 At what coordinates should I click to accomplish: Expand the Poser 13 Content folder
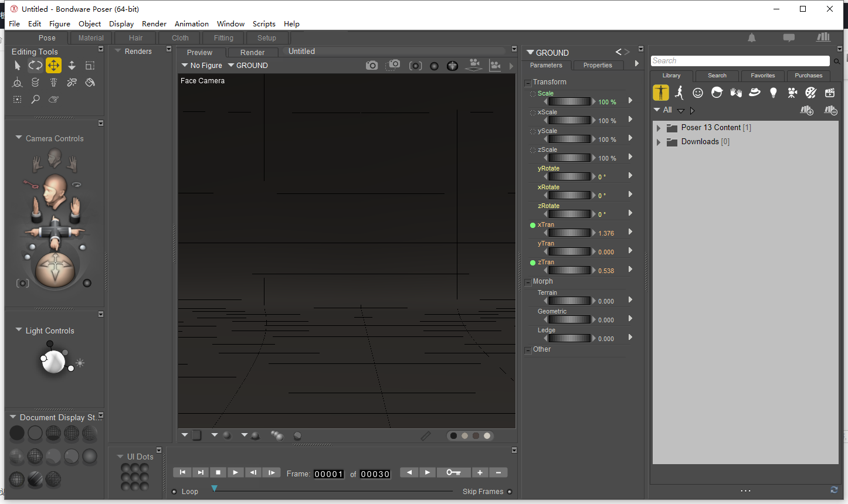pos(659,128)
